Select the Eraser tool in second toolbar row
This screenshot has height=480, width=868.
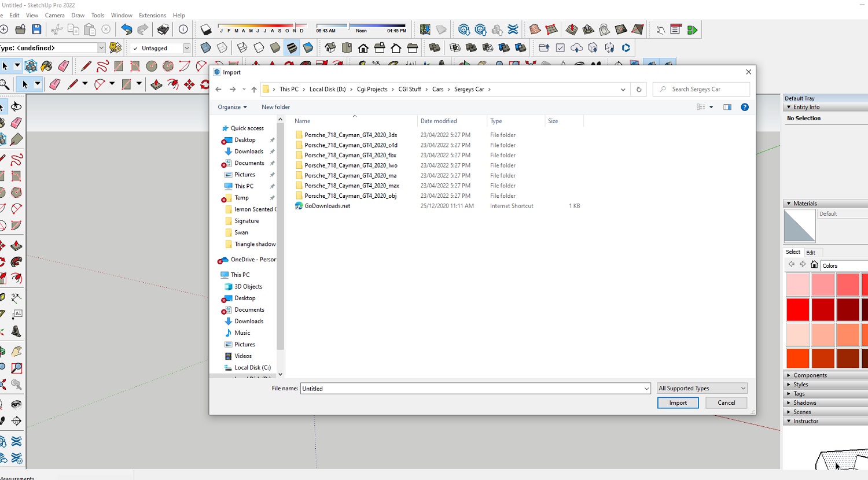point(55,84)
